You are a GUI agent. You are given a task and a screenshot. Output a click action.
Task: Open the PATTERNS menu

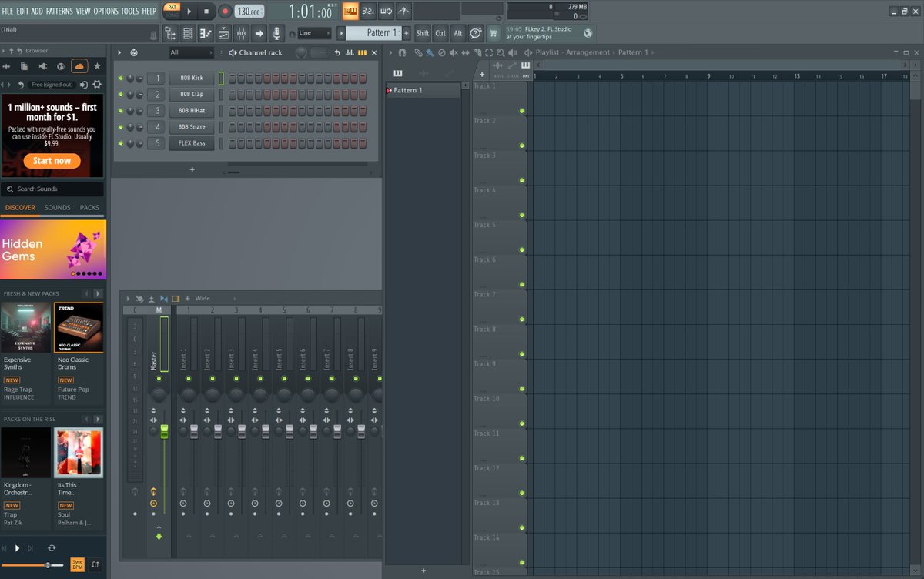pyautogui.click(x=59, y=11)
